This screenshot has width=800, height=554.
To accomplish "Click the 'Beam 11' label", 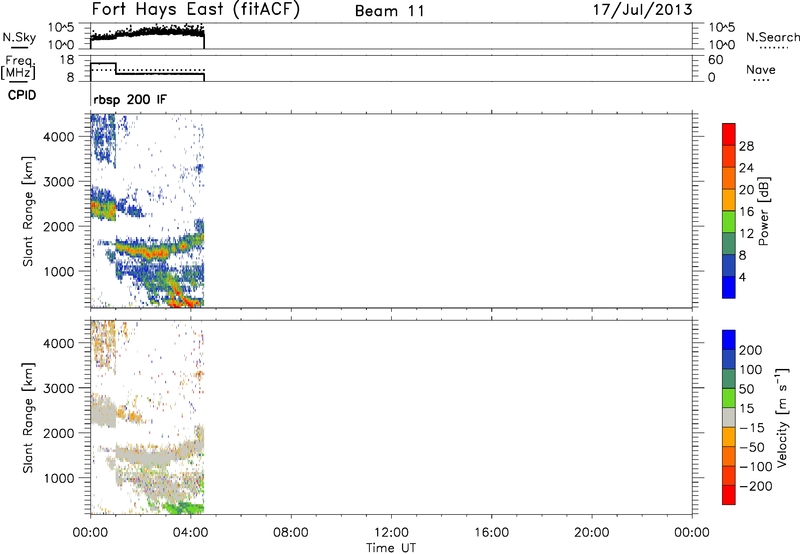I will tap(390, 11).
